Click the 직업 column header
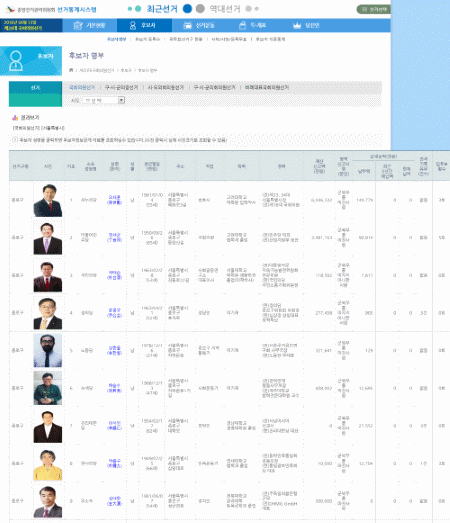Viewport: 450px width, 523px height. click(209, 166)
